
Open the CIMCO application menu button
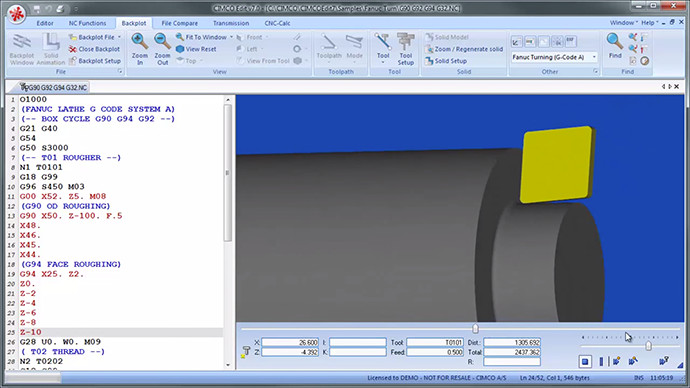tap(16, 13)
